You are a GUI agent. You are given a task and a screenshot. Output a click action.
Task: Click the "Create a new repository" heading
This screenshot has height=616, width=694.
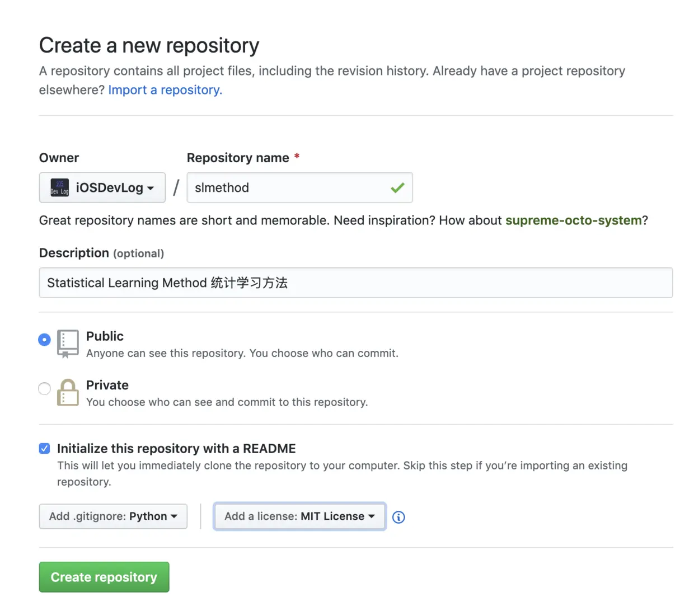click(149, 45)
